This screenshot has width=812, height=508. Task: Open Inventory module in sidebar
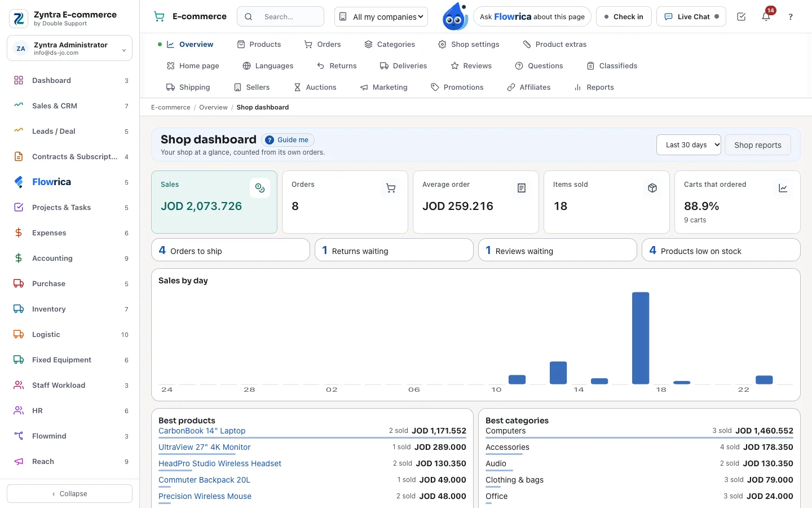click(70, 309)
